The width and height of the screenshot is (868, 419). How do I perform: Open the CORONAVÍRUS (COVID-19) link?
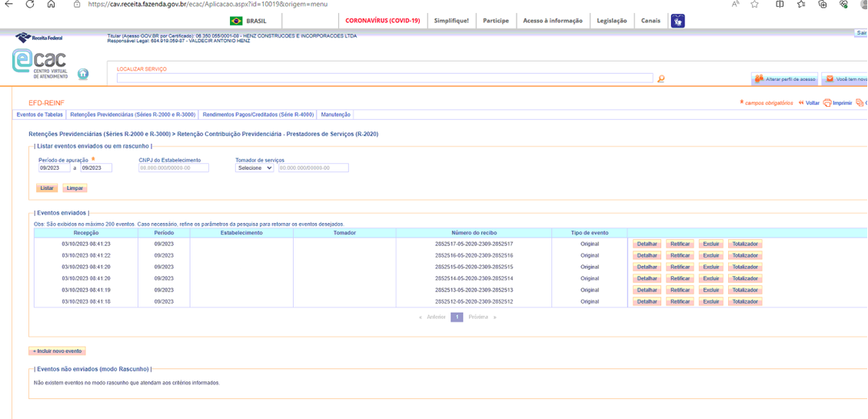(382, 21)
